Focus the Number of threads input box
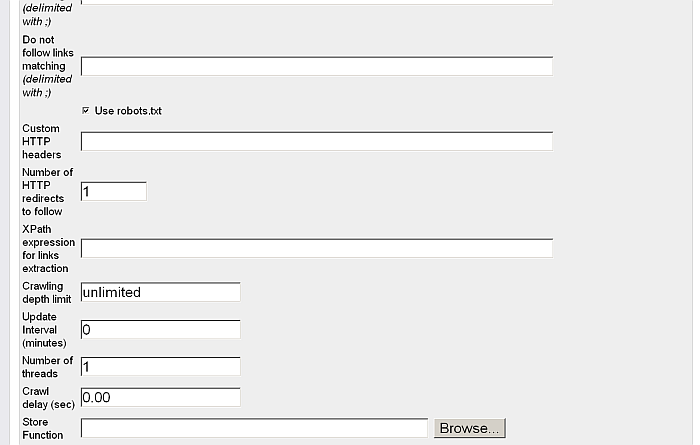Screen dimensions: 700x445 pos(161,366)
